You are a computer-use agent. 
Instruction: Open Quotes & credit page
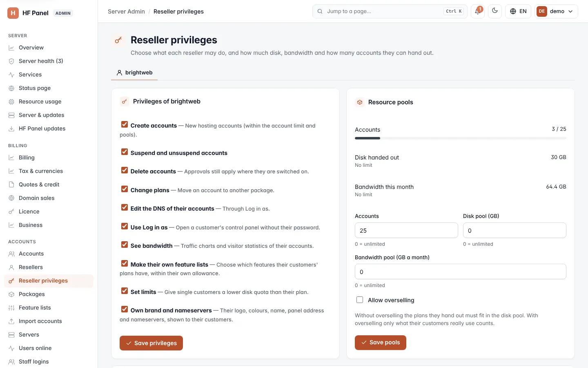(x=49, y=184)
